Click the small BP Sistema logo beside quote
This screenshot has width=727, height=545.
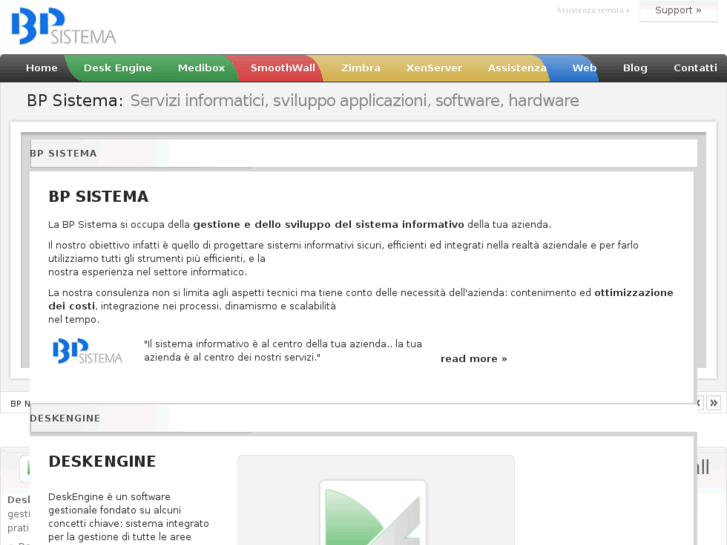(87, 351)
